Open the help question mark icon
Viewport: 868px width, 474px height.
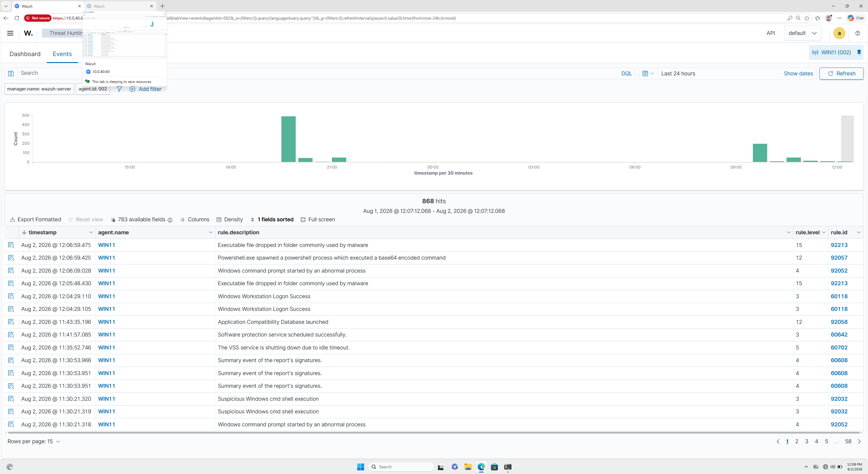tap(857, 33)
